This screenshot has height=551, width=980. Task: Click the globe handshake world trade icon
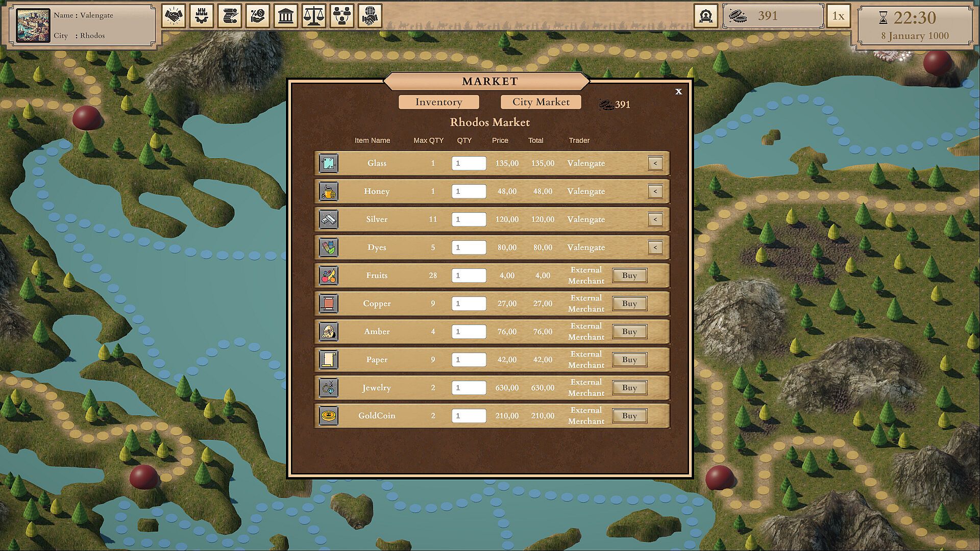pyautogui.click(x=370, y=16)
